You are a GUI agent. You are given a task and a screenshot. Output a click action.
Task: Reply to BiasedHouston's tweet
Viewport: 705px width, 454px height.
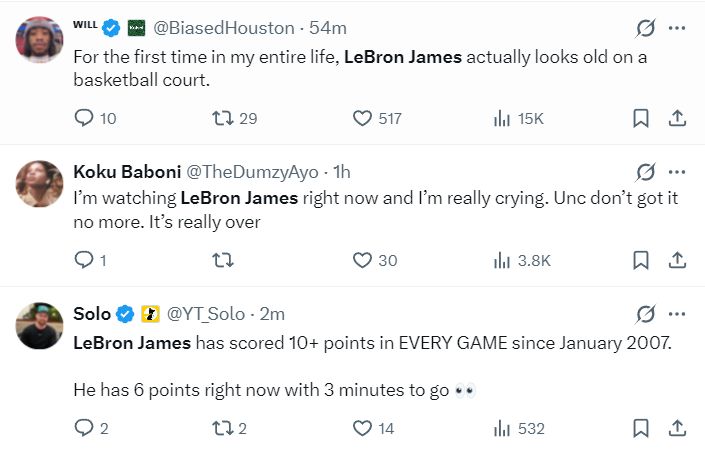pyautogui.click(x=85, y=118)
